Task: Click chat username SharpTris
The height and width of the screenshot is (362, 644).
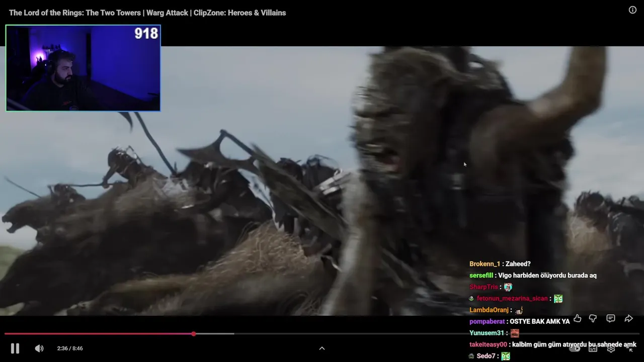Action: [484, 287]
